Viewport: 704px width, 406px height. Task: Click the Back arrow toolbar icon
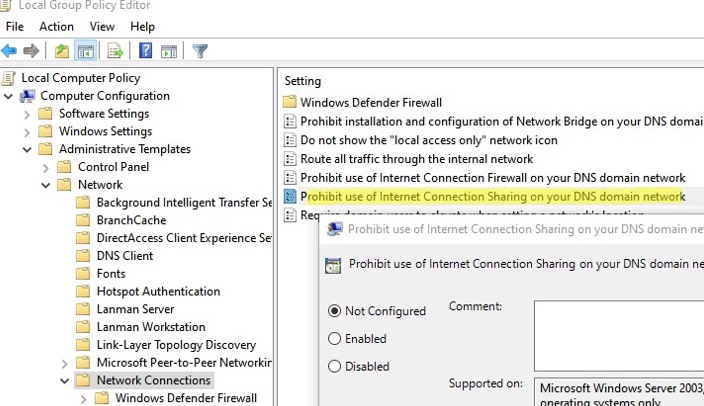(10, 50)
